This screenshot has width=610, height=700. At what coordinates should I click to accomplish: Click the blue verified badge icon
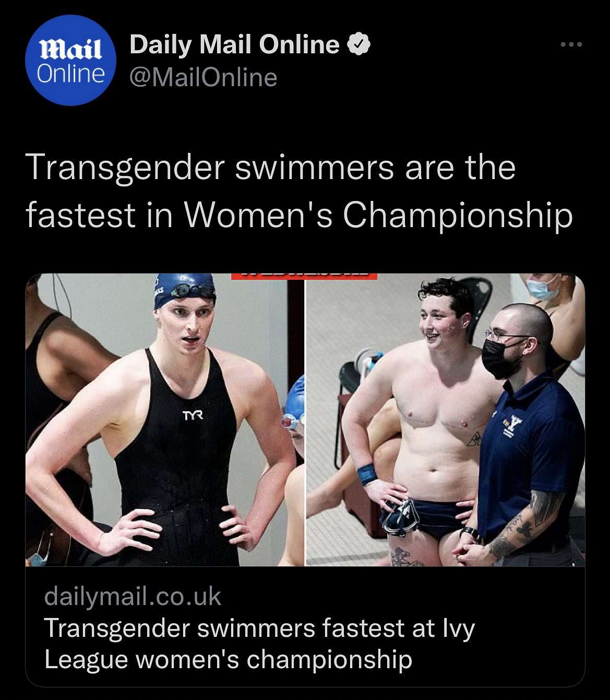click(359, 45)
